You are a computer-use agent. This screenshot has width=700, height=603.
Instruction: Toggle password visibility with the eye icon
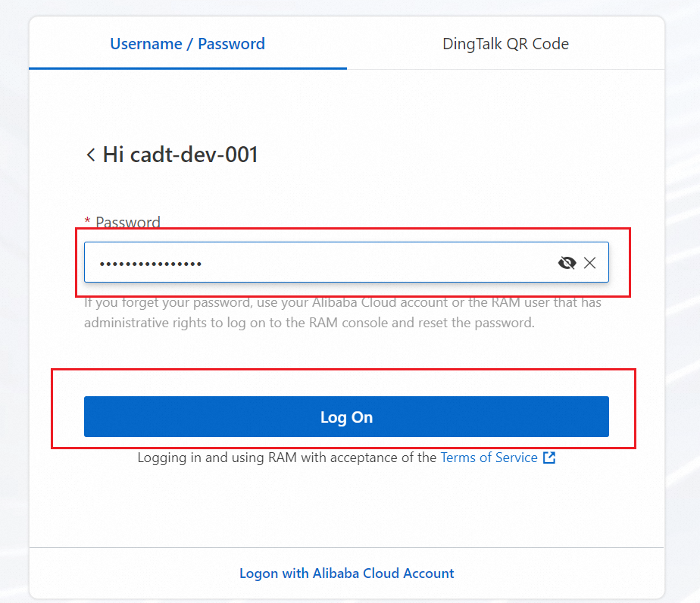(567, 263)
